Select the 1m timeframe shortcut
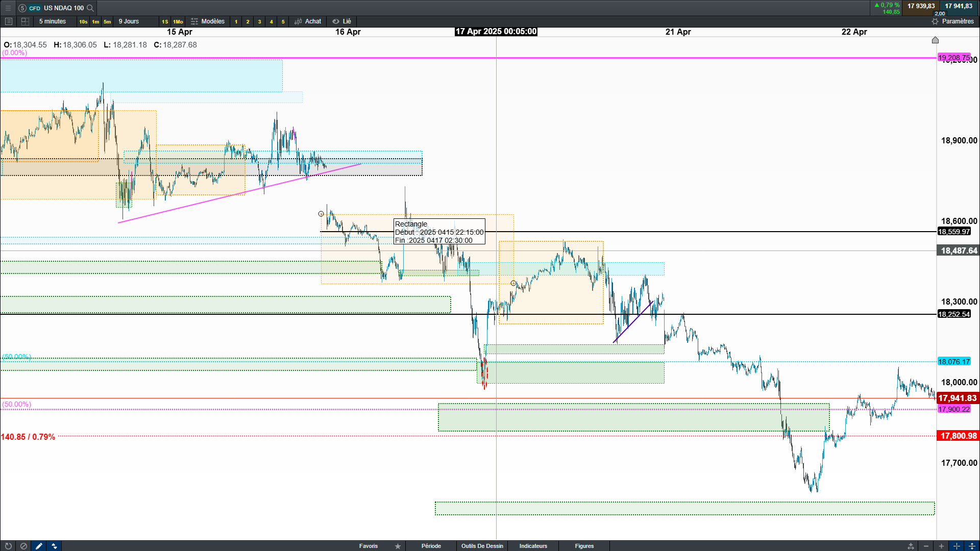 click(x=95, y=21)
